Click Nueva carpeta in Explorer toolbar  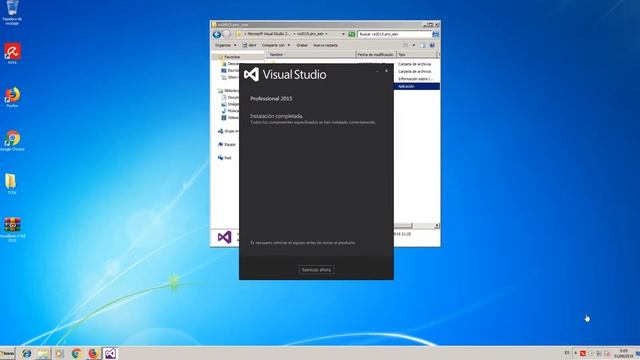pyautogui.click(x=325, y=45)
